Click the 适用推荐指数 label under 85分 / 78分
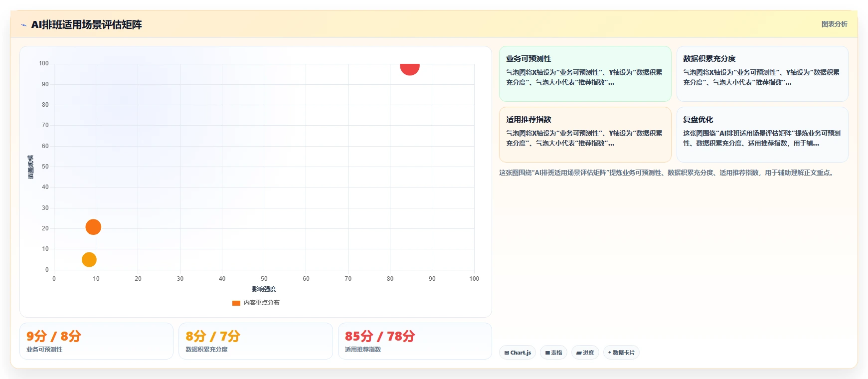Screen dimensions: 868x379 pyautogui.click(x=363, y=350)
